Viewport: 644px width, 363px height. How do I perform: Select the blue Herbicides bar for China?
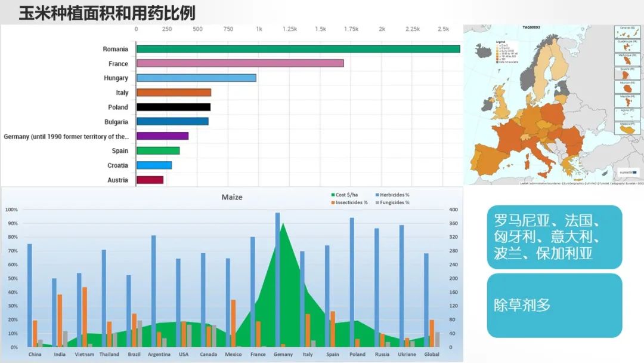pyautogui.click(x=30, y=295)
